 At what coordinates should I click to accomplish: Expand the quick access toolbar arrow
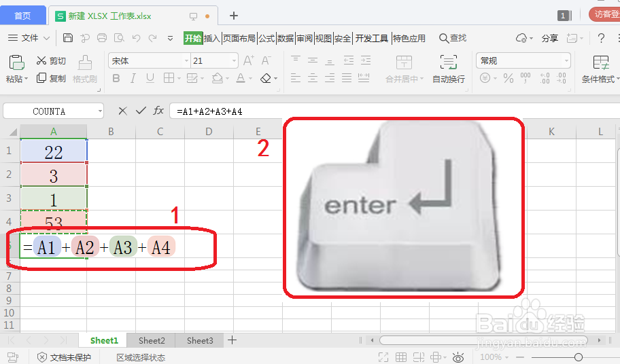tap(170, 38)
